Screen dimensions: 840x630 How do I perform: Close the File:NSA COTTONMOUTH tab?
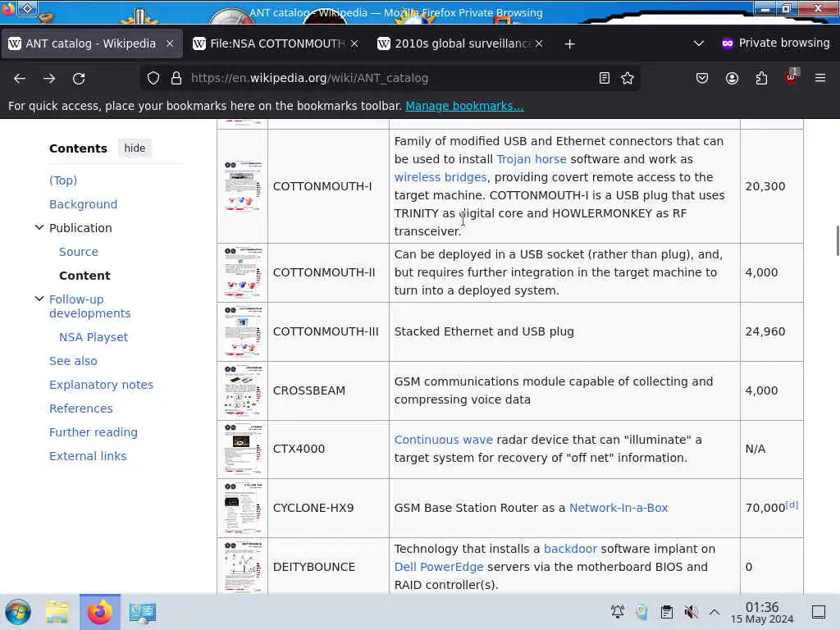pos(354,43)
